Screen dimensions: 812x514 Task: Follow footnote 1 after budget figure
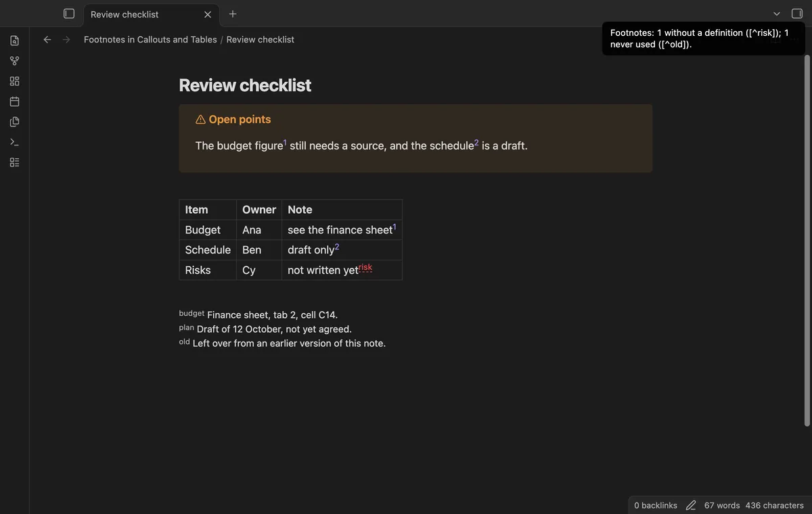pos(285,143)
